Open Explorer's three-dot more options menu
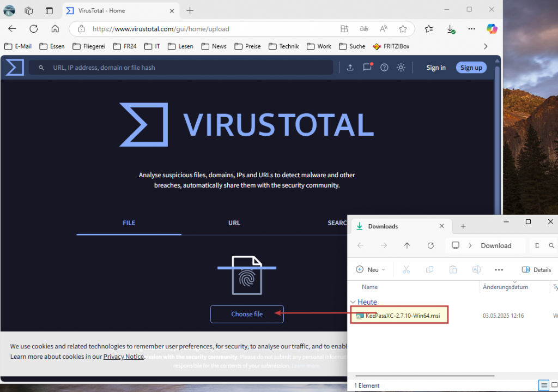This screenshot has width=558, height=392. point(499,269)
